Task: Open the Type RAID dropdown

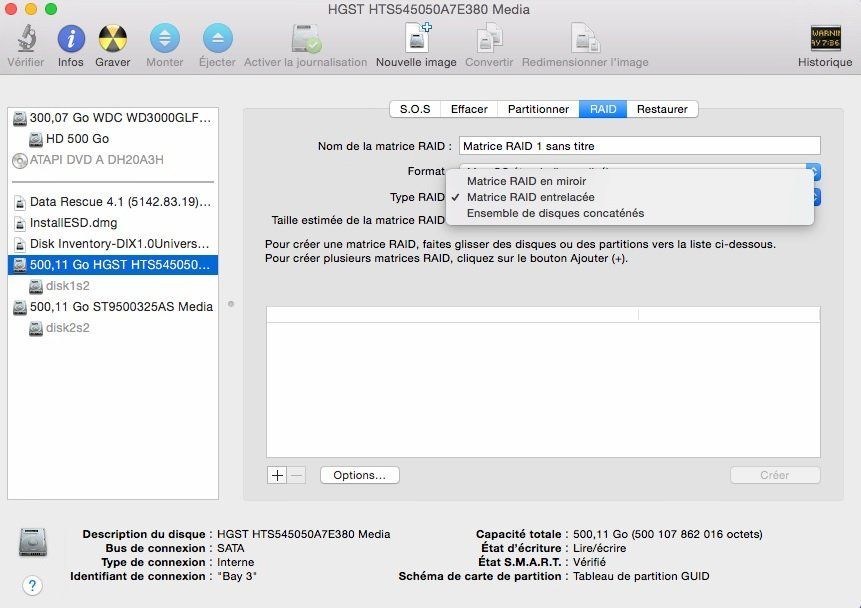Action: (x=814, y=197)
